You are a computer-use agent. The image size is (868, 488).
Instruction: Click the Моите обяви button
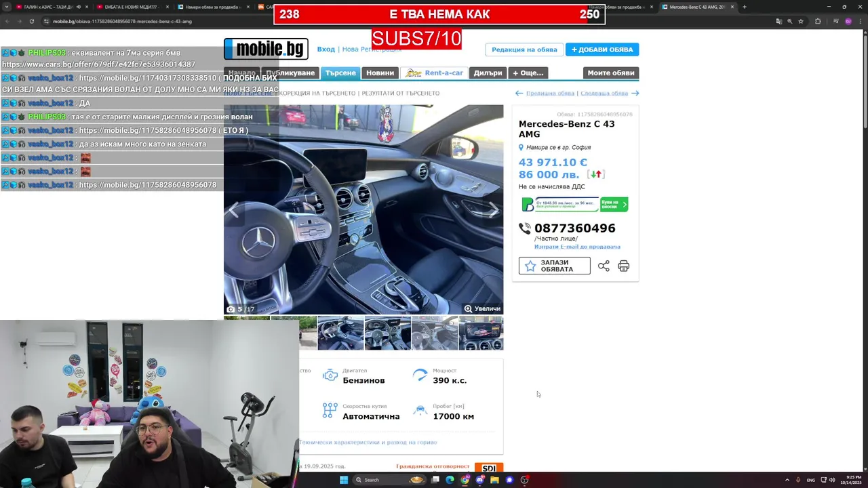(611, 73)
